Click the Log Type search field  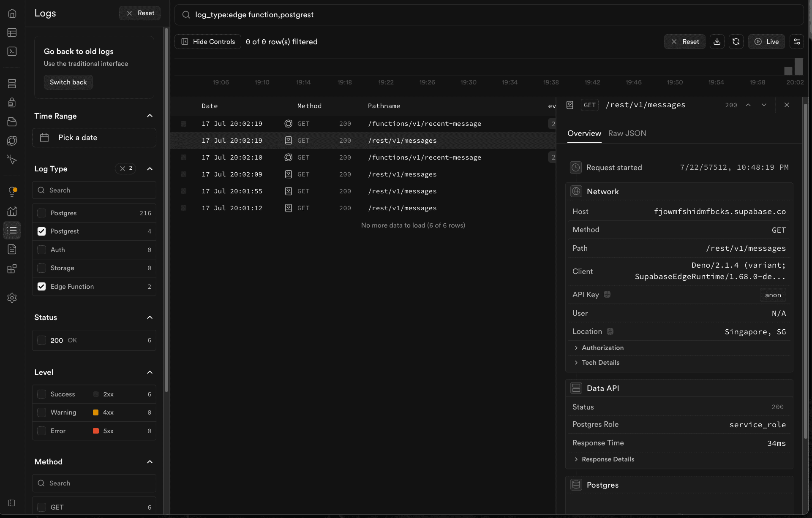click(94, 190)
